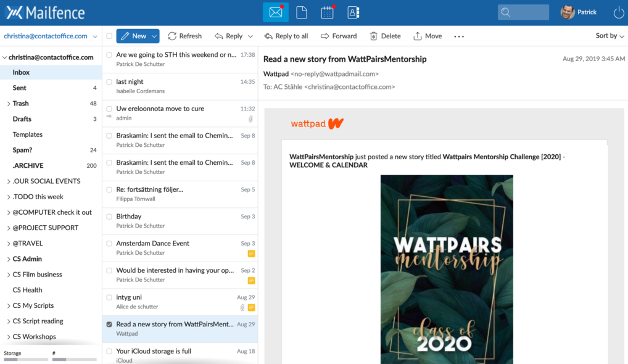This screenshot has width=628, height=364.
Task: Click the Refresh icon in toolbar
Action: click(172, 36)
